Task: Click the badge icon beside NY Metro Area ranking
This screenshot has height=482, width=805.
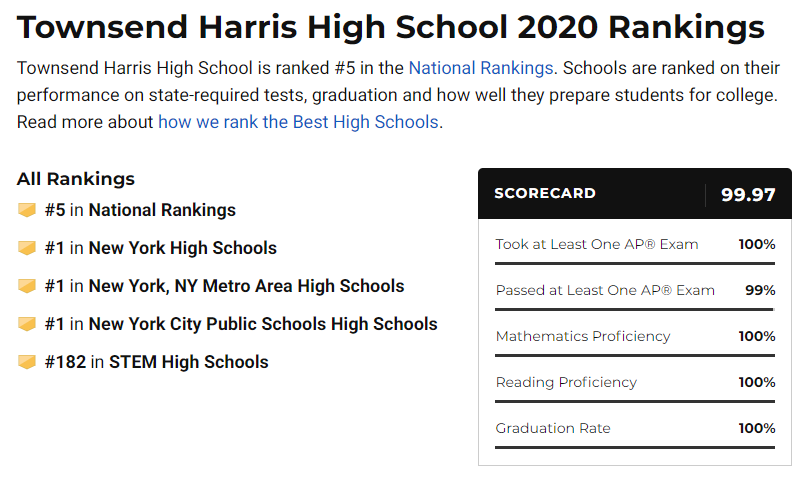Action: [x=27, y=286]
